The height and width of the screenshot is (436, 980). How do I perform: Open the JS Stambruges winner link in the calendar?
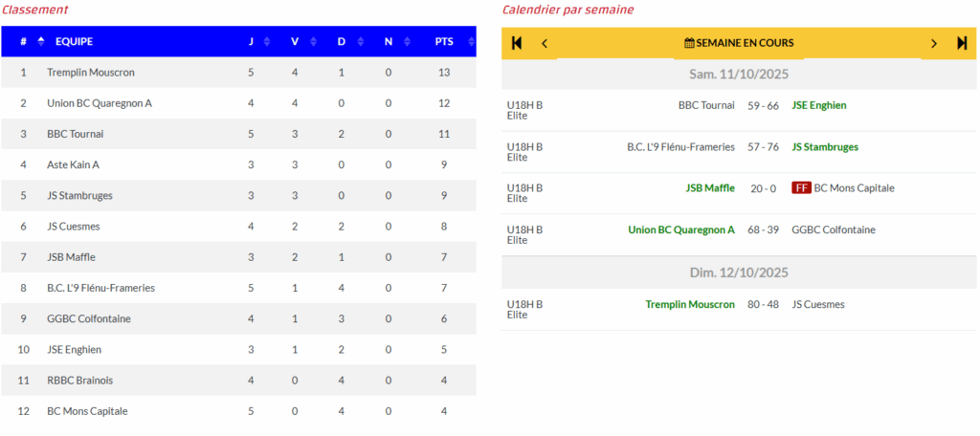click(x=824, y=147)
